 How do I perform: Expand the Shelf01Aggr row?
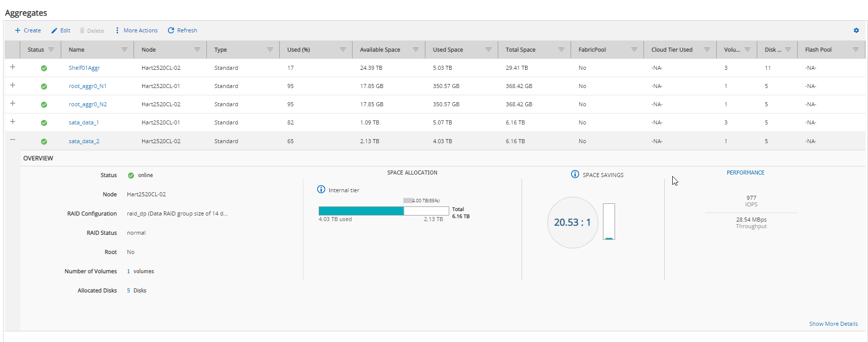13,67
